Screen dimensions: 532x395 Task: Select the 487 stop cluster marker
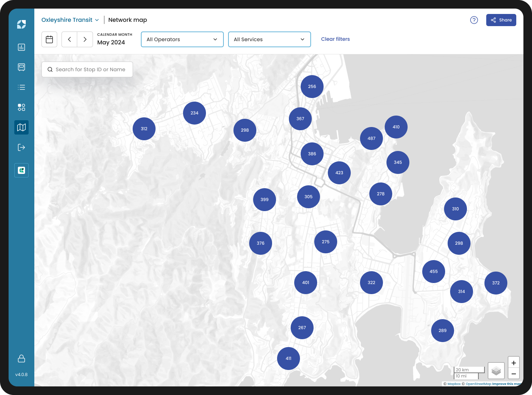click(371, 138)
